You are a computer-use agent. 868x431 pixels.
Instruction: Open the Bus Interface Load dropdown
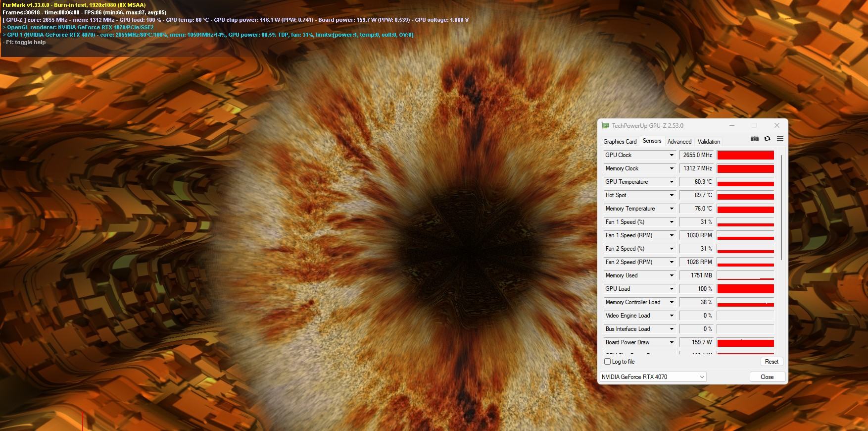672,329
